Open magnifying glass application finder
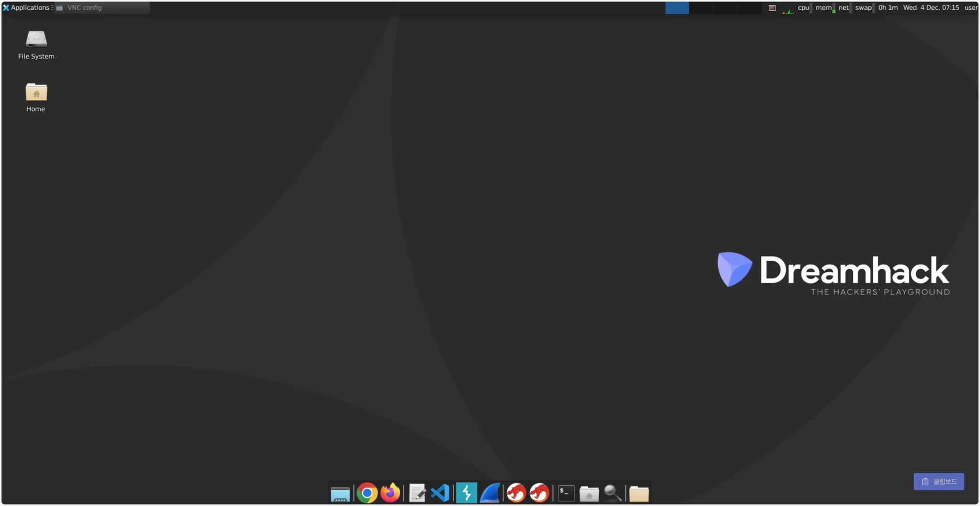Image resolution: width=980 pixels, height=506 pixels. [612, 493]
